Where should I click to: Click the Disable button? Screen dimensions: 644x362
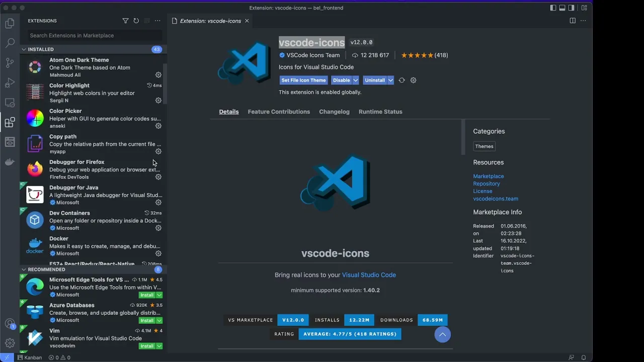pos(341,80)
